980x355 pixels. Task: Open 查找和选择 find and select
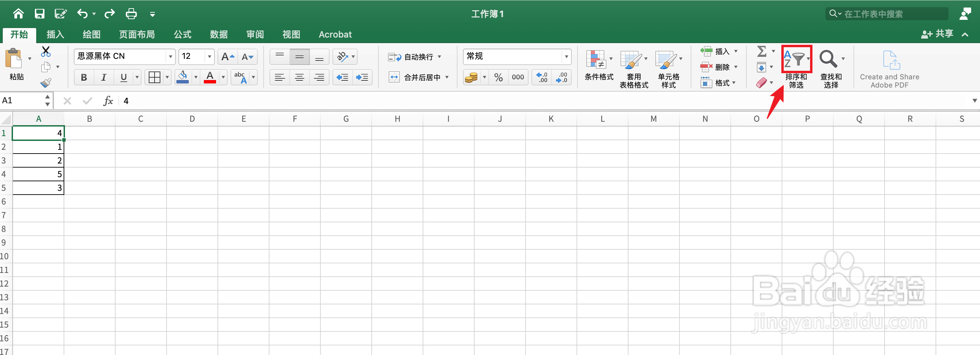pos(831,69)
